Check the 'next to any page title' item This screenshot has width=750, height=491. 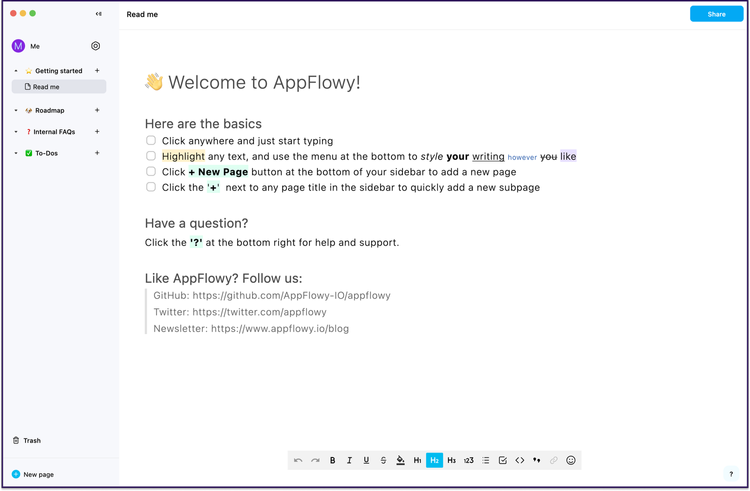tap(151, 187)
